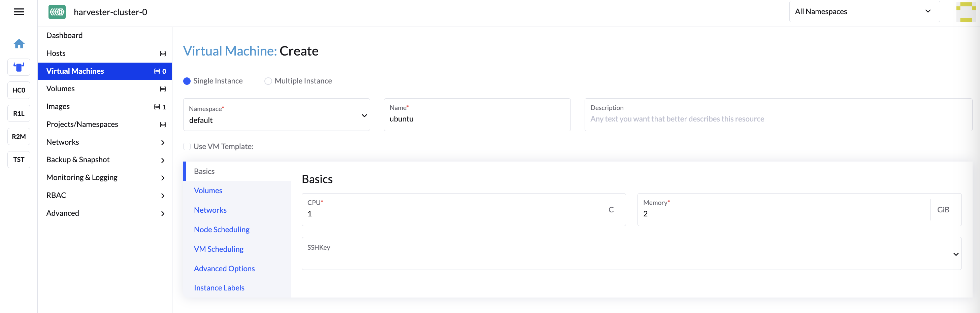This screenshot has height=313, width=980.
Task: Open the hamburger navigation menu
Action: (x=19, y=12)
